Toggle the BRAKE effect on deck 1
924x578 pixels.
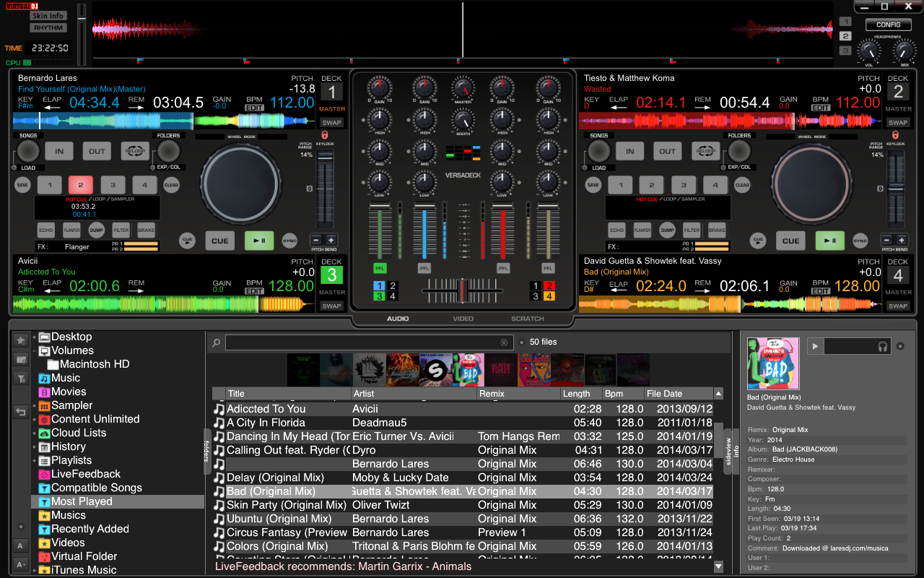point(147,230)
